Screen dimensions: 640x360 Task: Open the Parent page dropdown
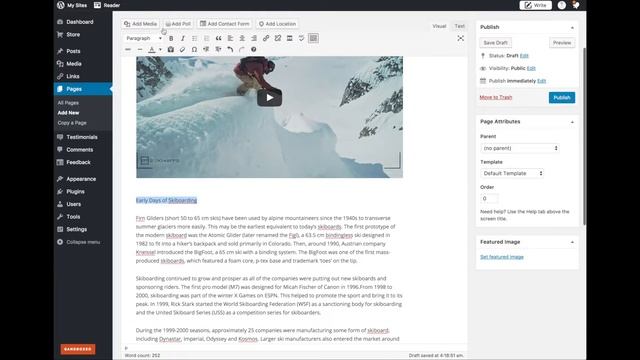[x=520, y=149]
